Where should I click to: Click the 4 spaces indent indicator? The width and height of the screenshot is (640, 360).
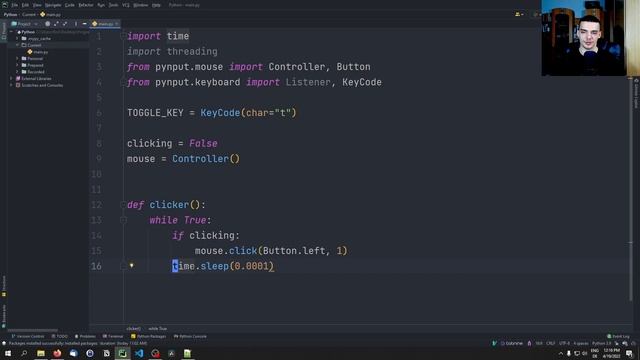pyautogui.click(x=581, y=343)
